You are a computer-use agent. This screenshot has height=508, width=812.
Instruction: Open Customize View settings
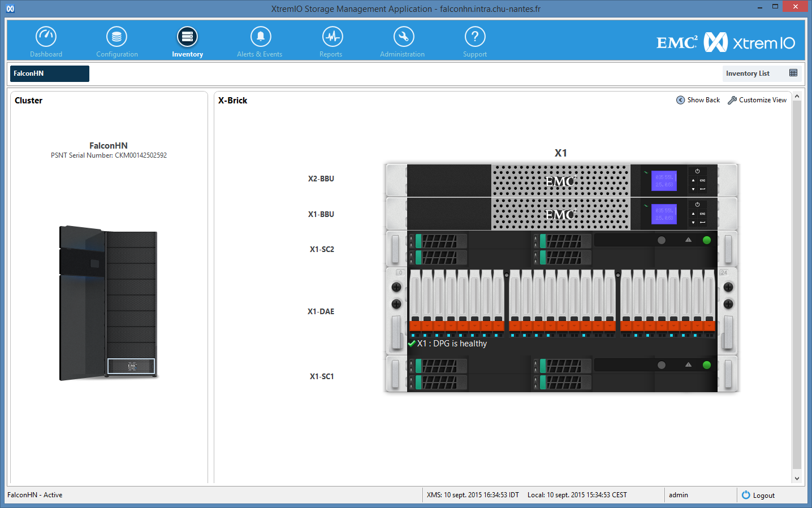[757, 100]
